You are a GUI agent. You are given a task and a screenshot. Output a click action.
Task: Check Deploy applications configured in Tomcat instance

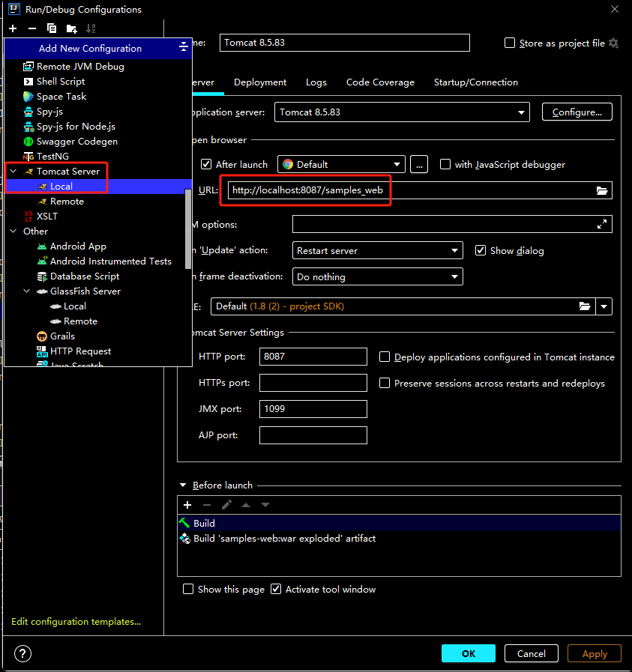(x=385, y=357)
